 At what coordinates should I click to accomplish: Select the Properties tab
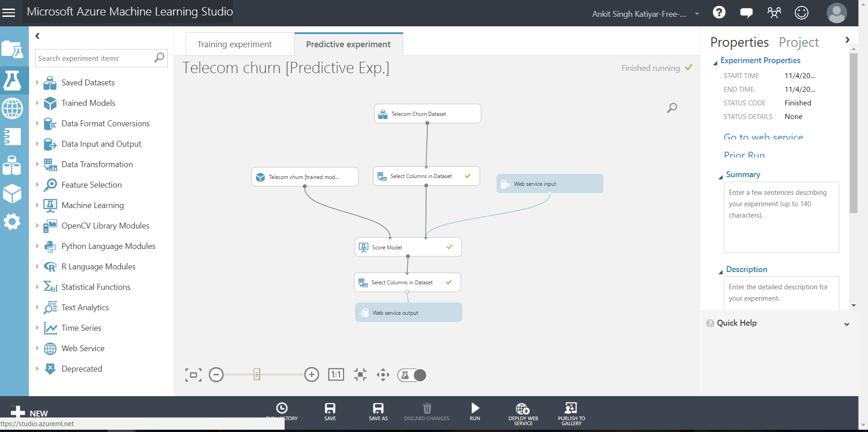[739, 42]
